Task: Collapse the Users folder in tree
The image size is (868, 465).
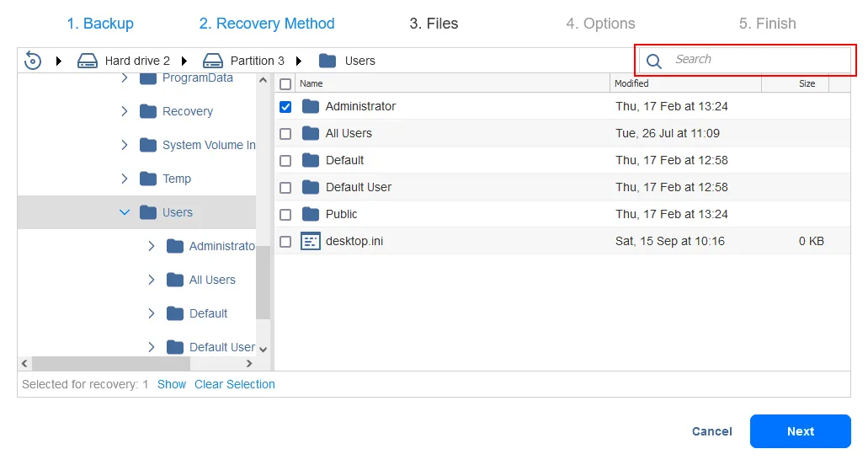Action: pyautogui.click(x=125, y=212)
